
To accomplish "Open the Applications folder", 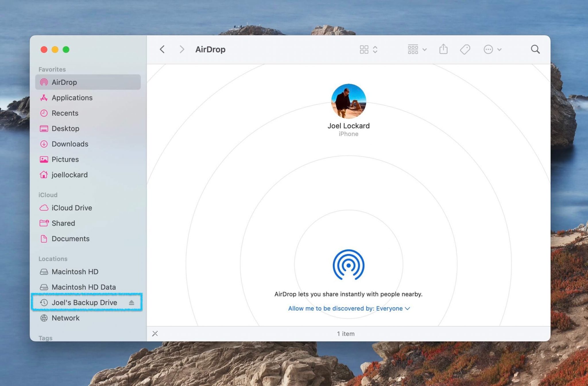I will pos(88,98).
